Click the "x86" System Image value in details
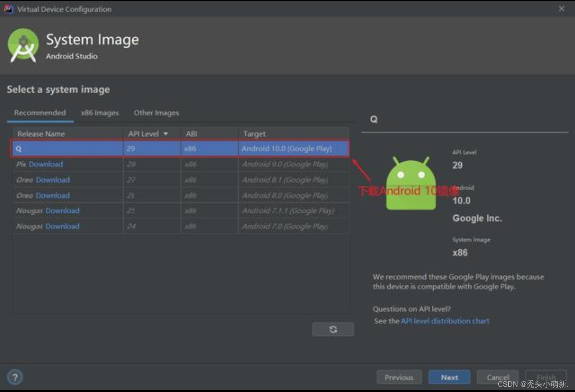This screenshot has height=392, width=575. click(x=460, y=253)
